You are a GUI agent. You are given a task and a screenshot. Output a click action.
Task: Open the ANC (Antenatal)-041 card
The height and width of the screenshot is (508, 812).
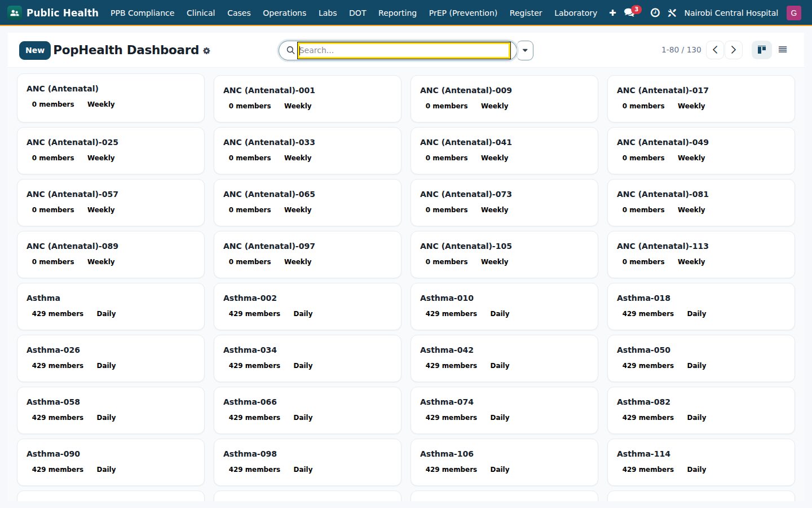click(x=504, y=151)
